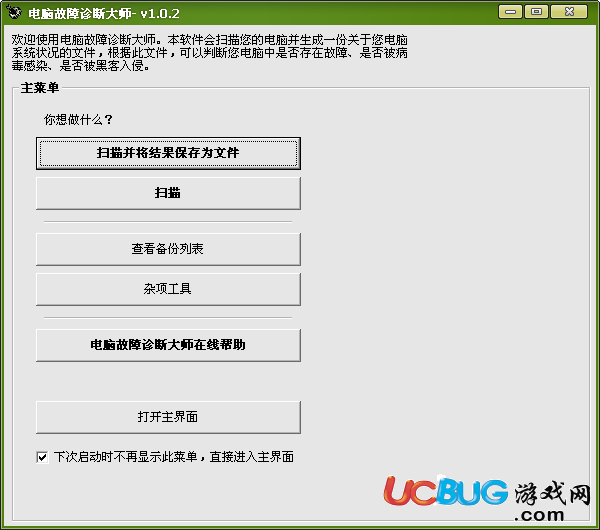Click the 打开主界面 button
The height and width of the screenshot is (530, 600).
click(x=168, y=417)
